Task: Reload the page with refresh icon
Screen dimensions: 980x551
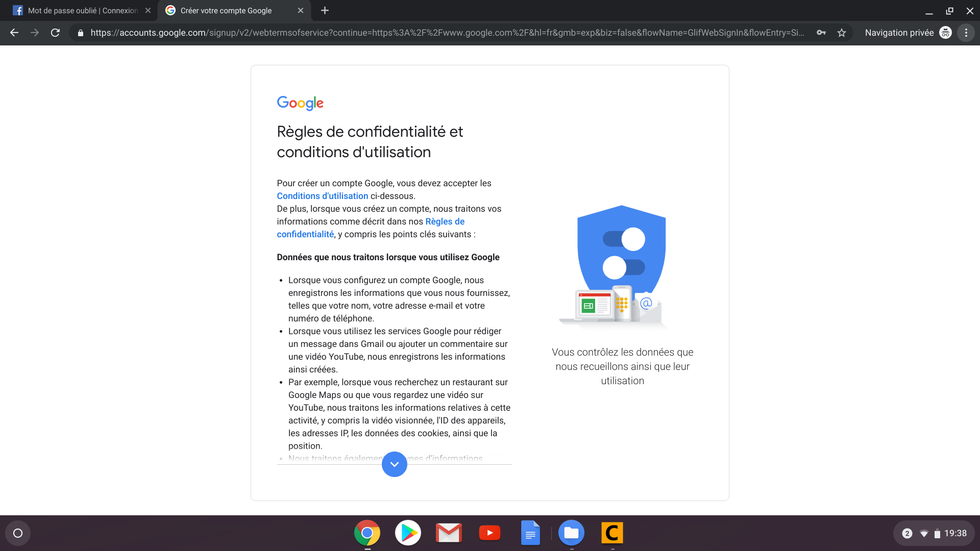Action: point(55,33)
